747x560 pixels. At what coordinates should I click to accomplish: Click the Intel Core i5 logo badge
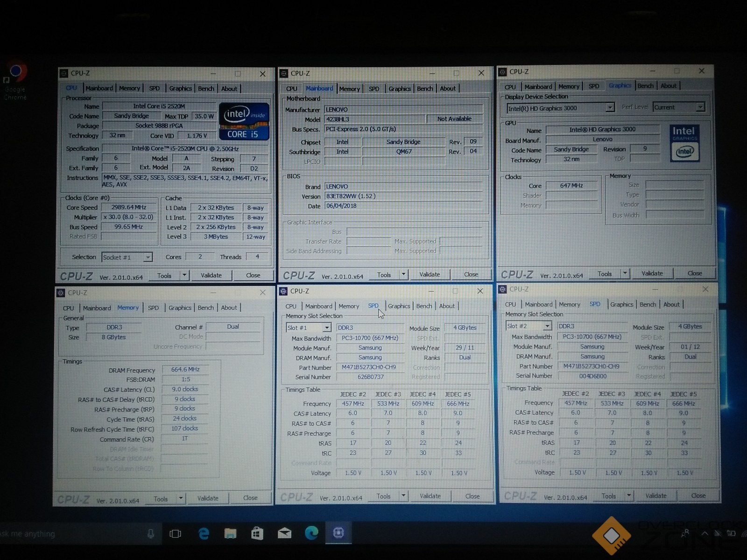click(x=244, y=121)
